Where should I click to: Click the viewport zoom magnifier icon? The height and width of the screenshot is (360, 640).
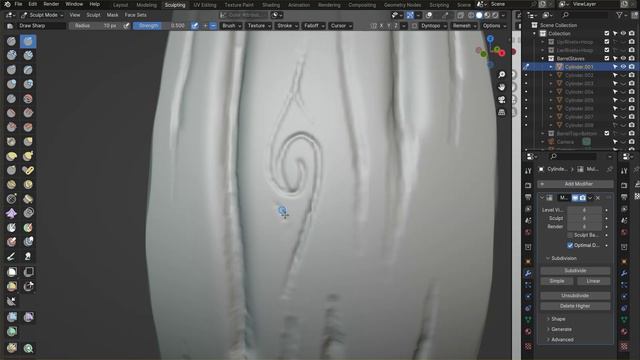coord(502,74)
